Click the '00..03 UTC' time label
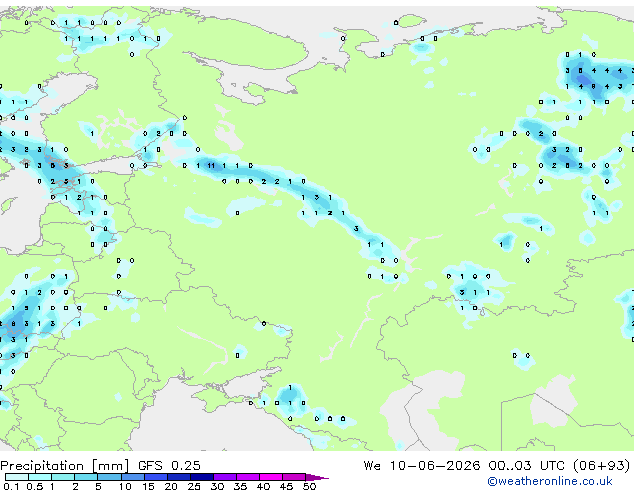 [526, 466]
